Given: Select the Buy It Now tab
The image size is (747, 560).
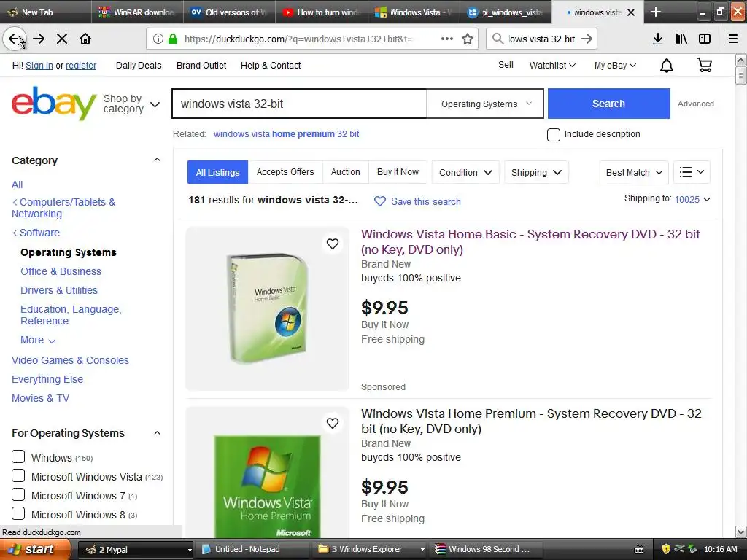Looking at the screenshot, I should 398,172.
